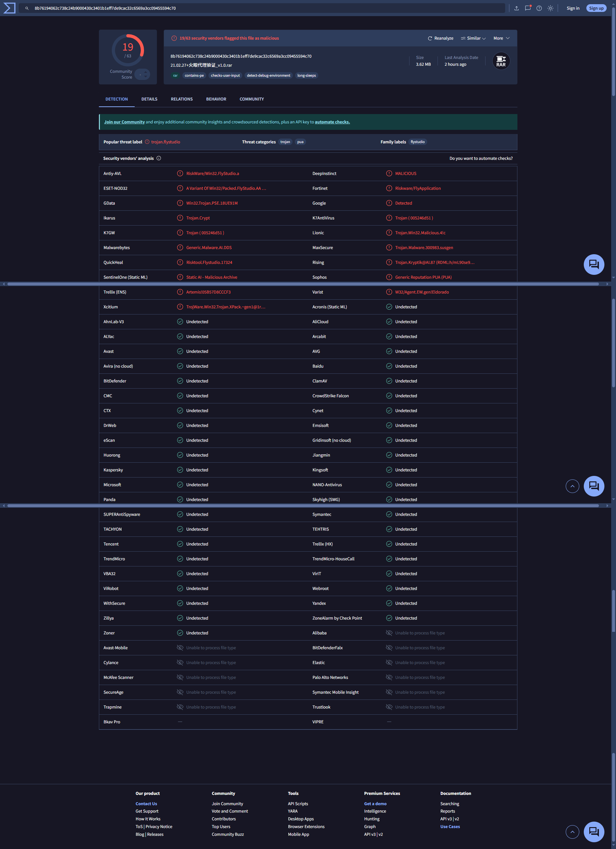Click 'RiskWare/Win32.FlyStudio.a' detection text
616x849 pixels.
pos(213,173)
